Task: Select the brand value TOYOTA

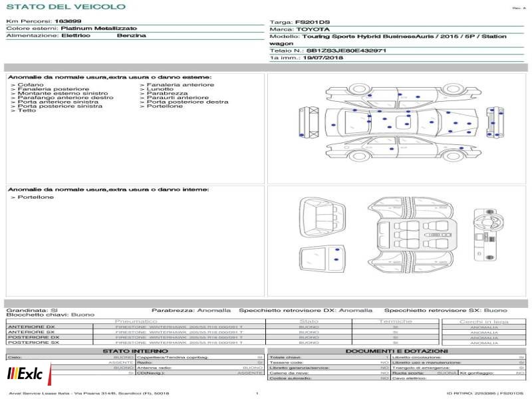Action: (x=313, y=29)
